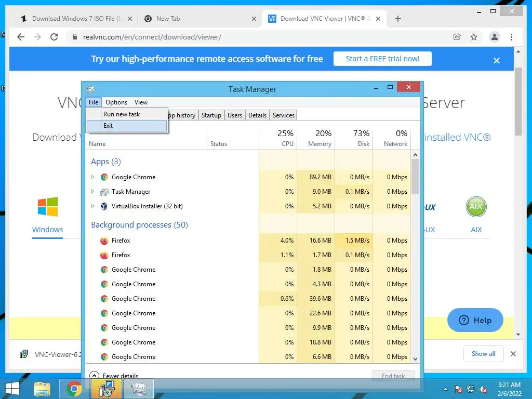Open File Explorer from taskbar
Viewport: 532px width, 399px height.
[x=42, y=389]
